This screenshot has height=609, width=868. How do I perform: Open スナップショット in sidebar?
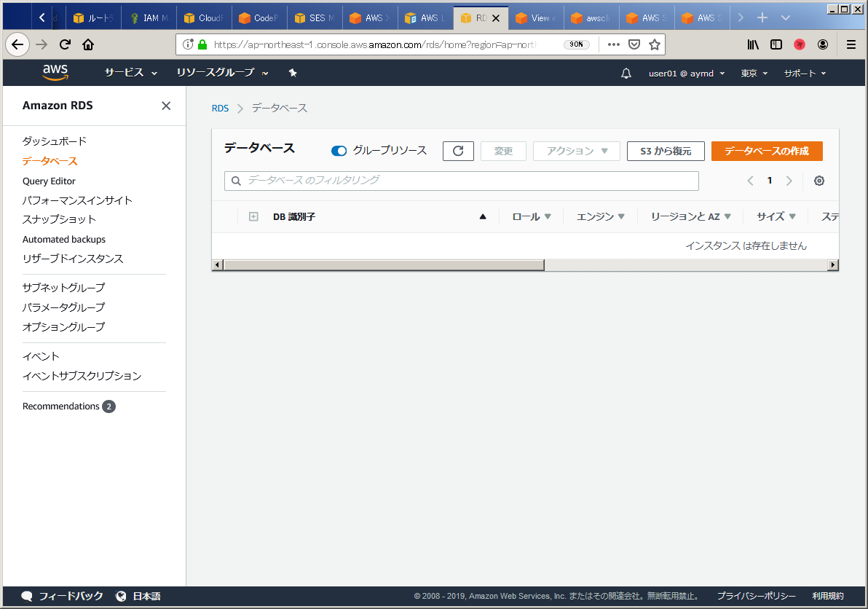59,219
